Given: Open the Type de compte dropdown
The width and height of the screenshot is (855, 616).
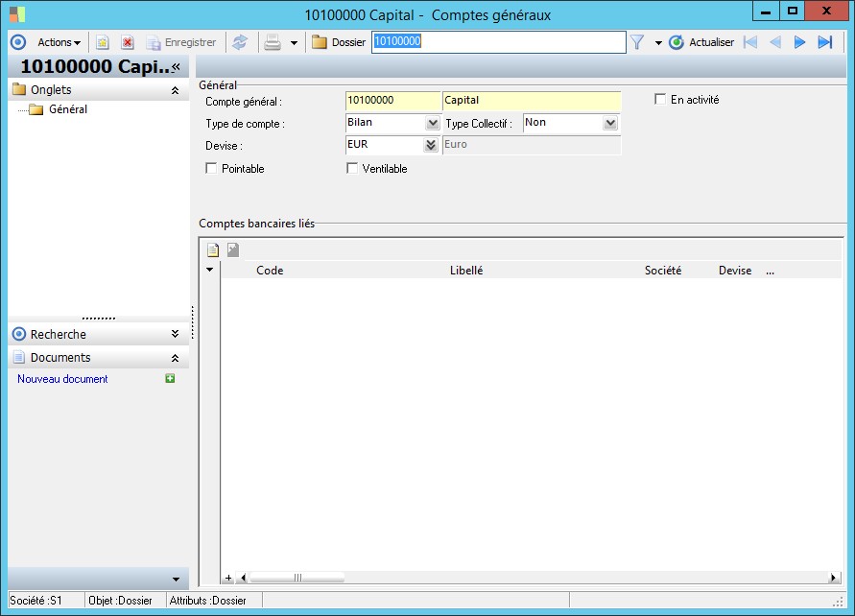Looking at the screenshot, I should 432,123.
